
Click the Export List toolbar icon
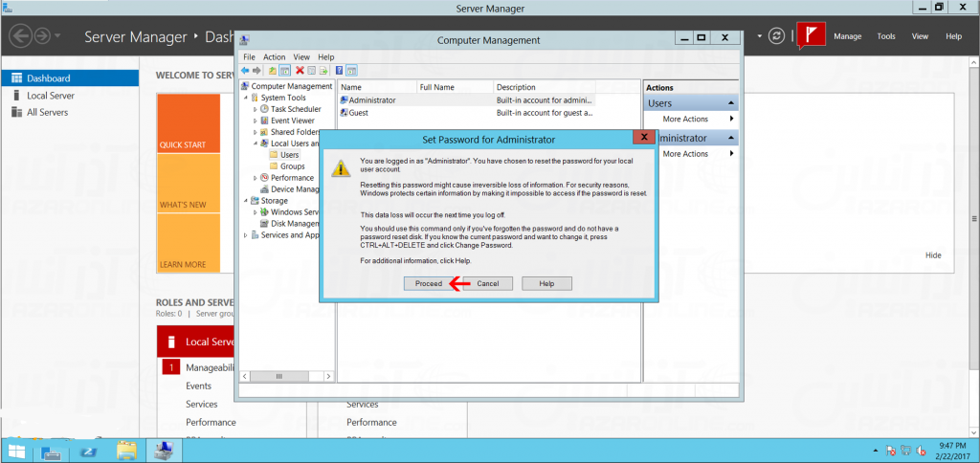point(323,70)
